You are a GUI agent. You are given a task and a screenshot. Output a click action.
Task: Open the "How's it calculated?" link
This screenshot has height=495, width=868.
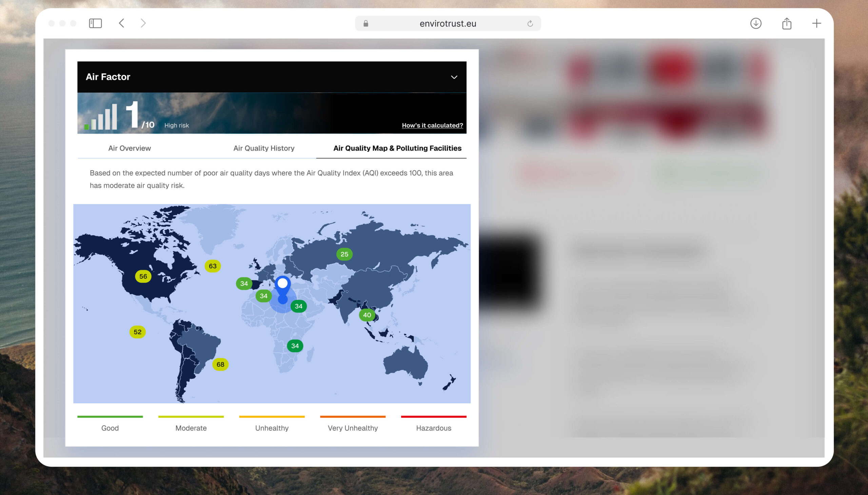[x=432, y=126]
